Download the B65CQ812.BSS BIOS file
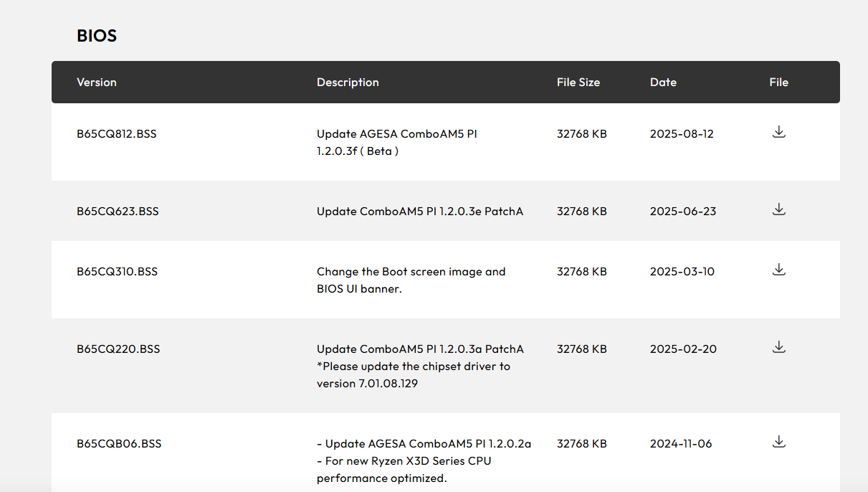Viewport: 868px width, 492px height. (779, 132)
